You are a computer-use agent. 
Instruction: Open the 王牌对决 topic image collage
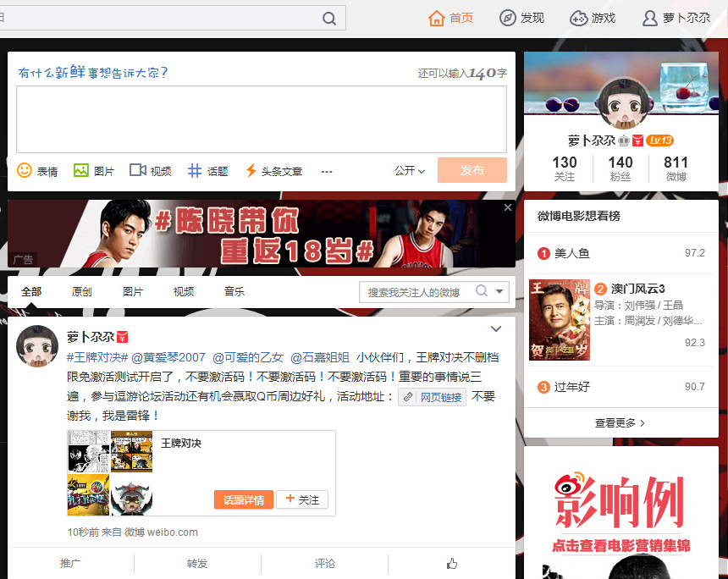tap(109, 473)
